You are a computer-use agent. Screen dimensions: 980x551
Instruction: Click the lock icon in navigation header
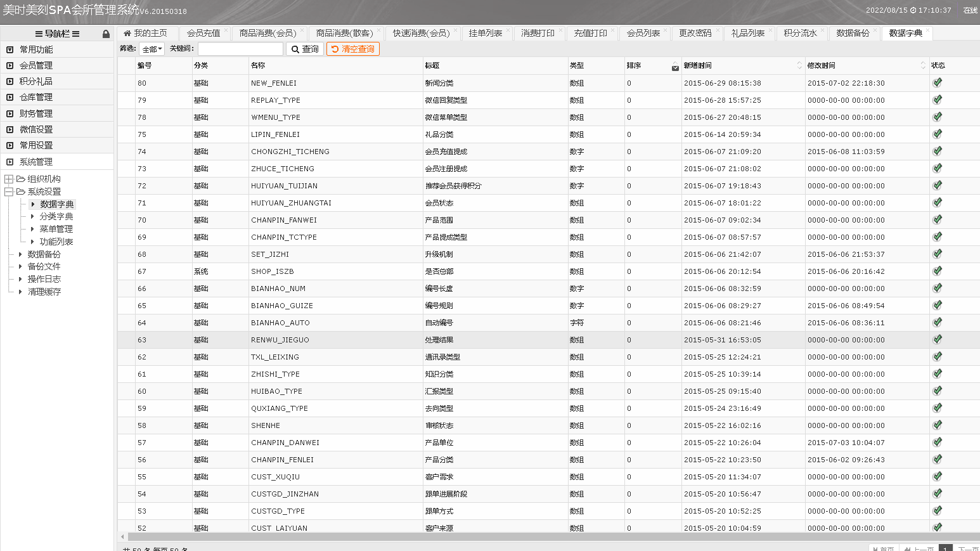click(x=106, y=34)
